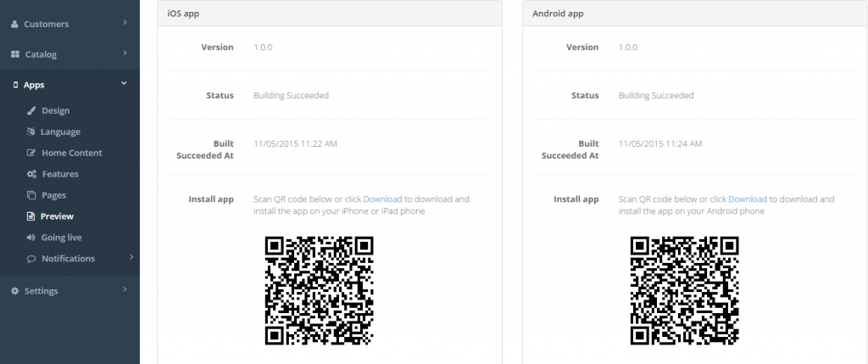
Task: Click the iOS Install app label
Action: [211, 199]
